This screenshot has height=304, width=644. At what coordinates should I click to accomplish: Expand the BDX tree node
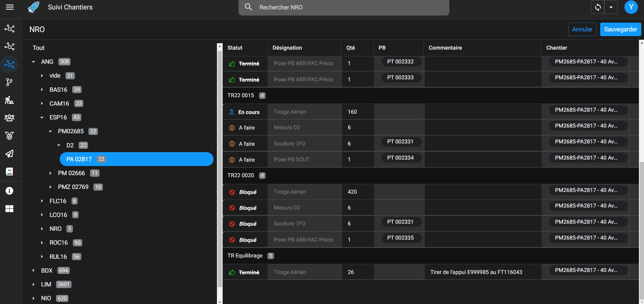tap(33, 271)
